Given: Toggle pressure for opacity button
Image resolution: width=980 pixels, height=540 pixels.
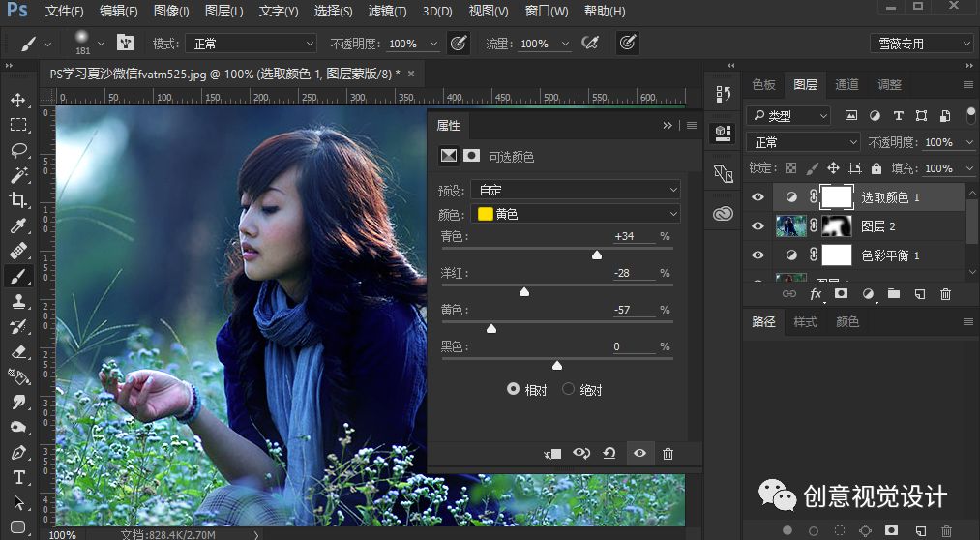Looking at the screenshot, I should (460, 44).
